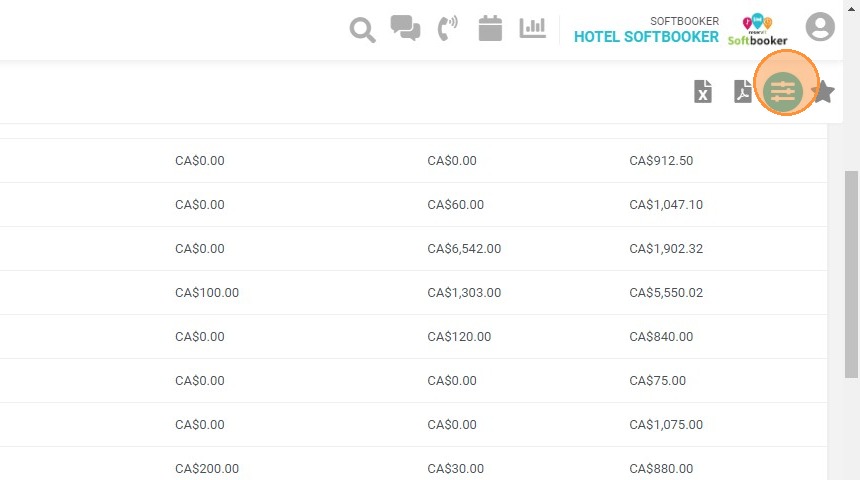The width and height of the screenshot is (860, 480).
Task: Select the CA$120.00 cell
Action: coord(459,336)
